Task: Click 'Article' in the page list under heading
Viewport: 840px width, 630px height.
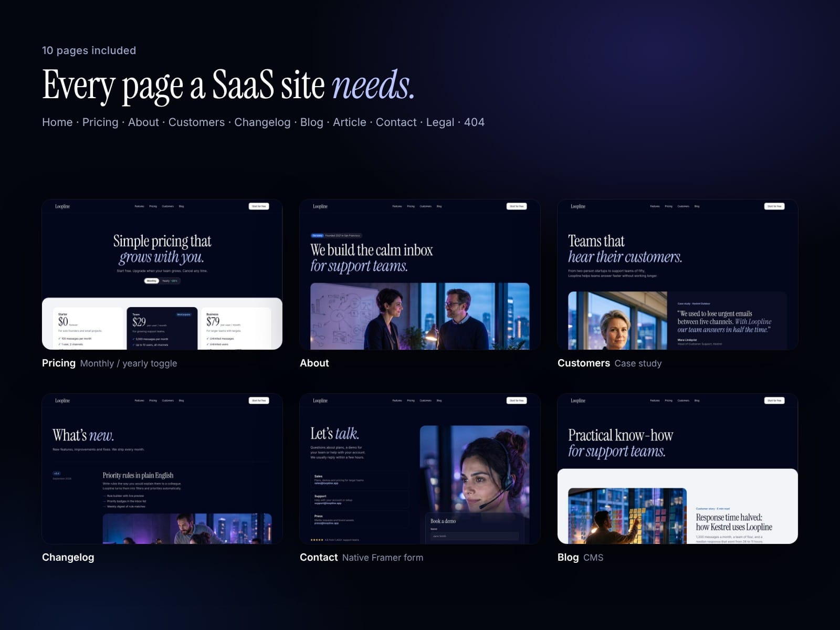Action: [x=350, y=122]
